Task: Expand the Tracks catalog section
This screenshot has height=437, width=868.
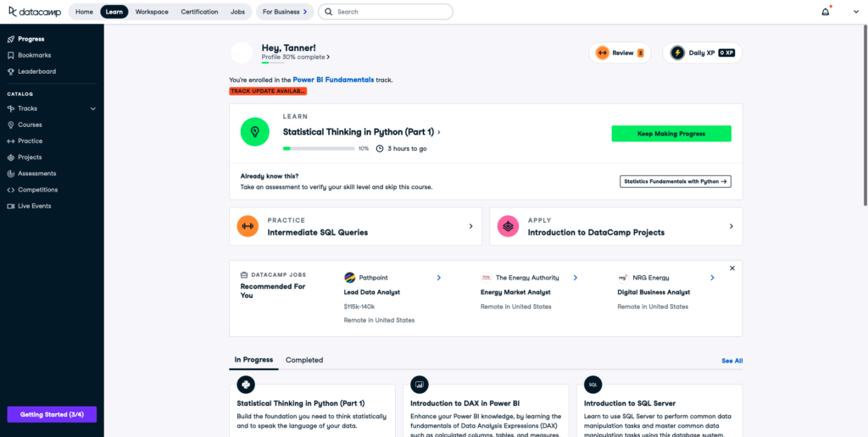Action: pyautogui.click(x=93, y=109)
